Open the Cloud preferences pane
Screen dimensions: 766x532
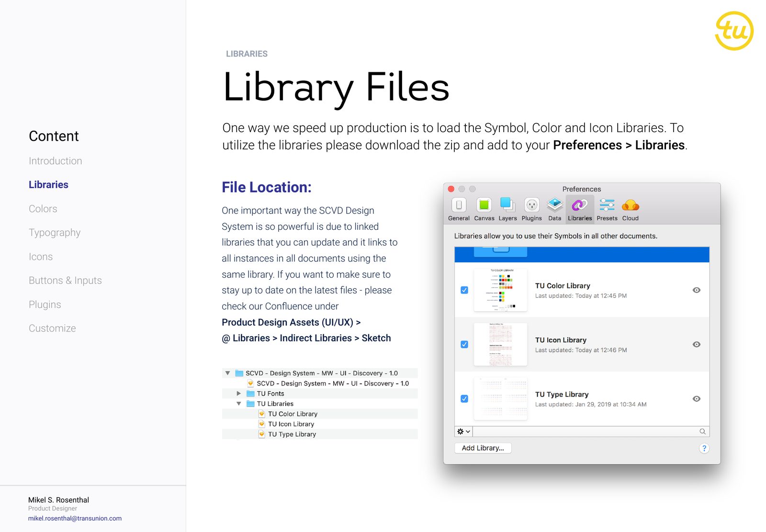pos(630,209)
